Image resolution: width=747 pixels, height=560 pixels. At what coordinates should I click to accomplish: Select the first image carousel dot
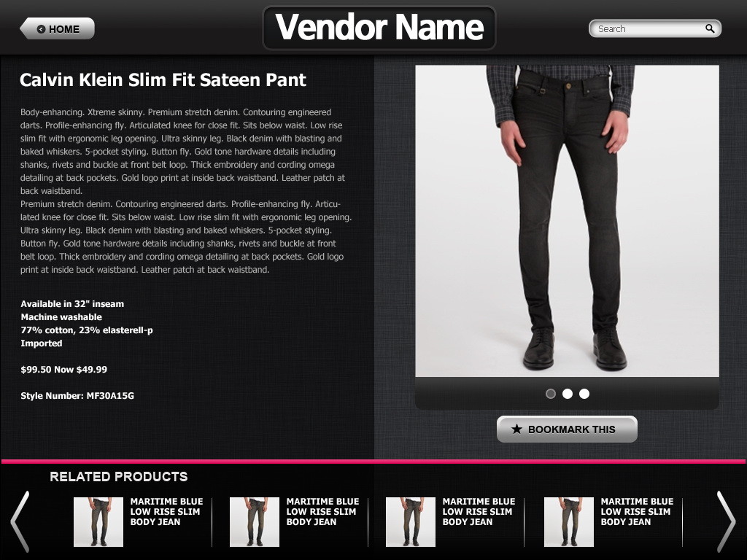[x=551, y=394]
